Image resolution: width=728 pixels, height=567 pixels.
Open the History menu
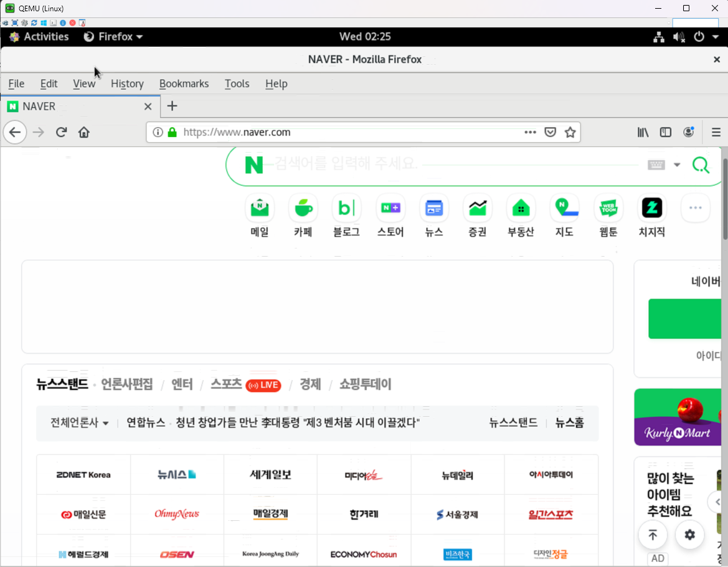(x=127, y=83)
